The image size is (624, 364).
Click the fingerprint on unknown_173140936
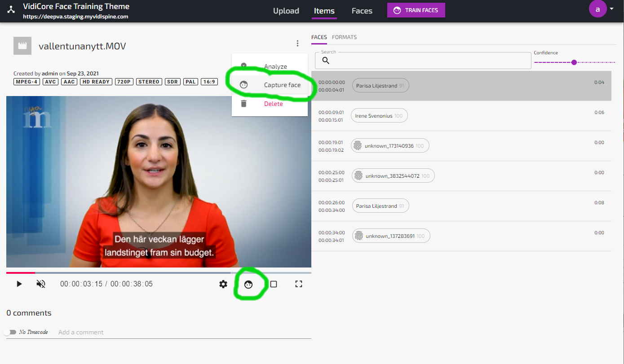[358, 146]
